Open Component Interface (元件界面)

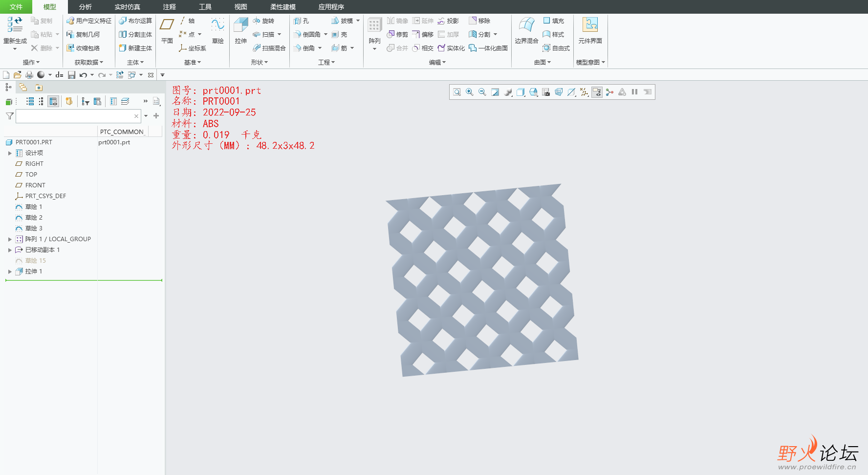(x=590, y=30)
